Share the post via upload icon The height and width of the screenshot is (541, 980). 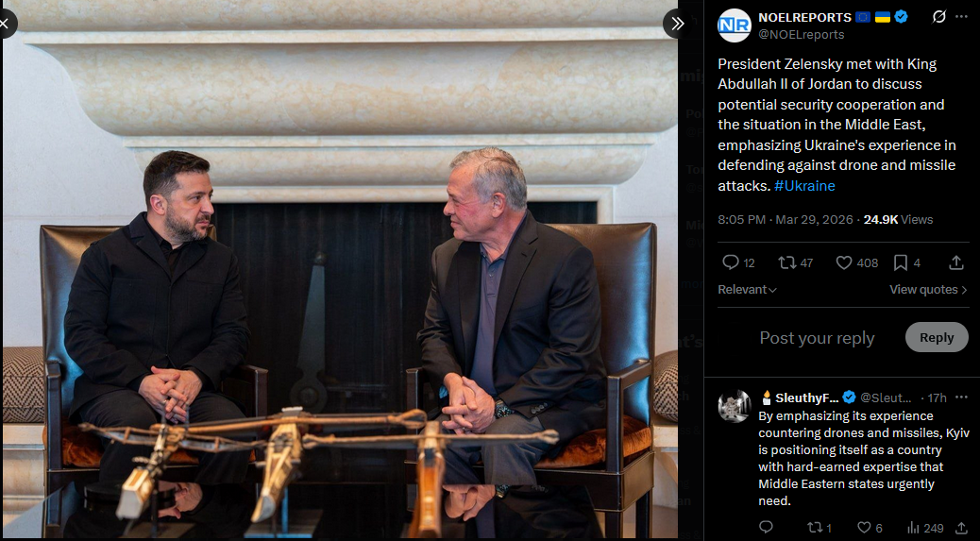pos(956,263)
